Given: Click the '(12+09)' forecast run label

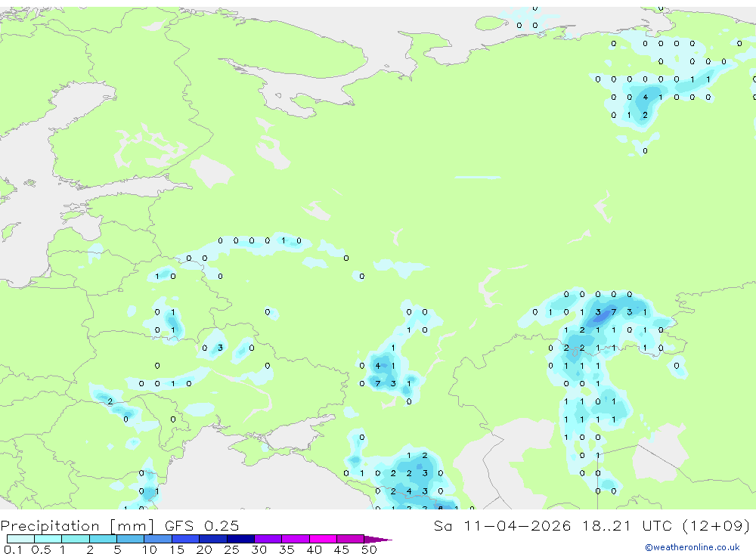Looking at the screenshot, I should coord(717,525).
